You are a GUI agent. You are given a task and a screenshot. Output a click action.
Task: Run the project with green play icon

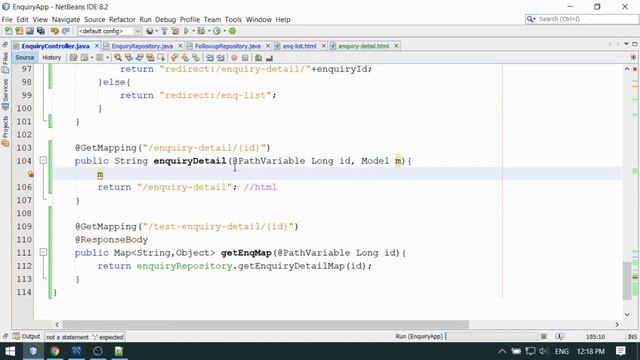[187, 31]
